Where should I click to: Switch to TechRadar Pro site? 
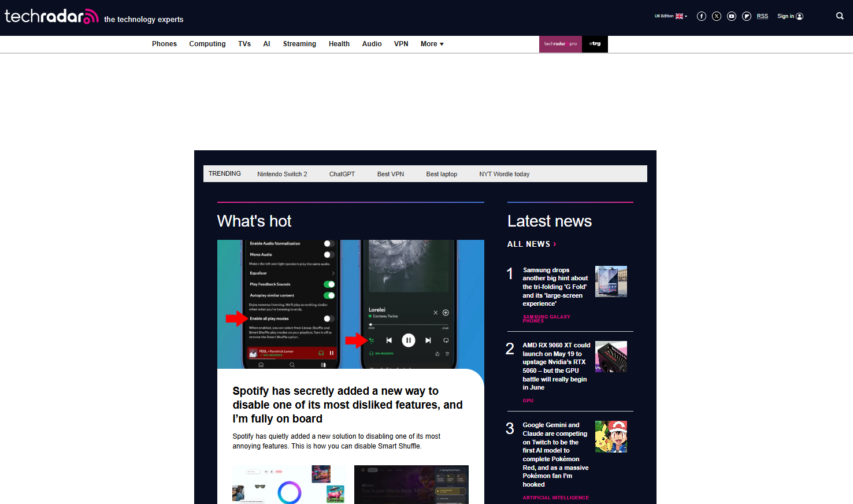561,44
